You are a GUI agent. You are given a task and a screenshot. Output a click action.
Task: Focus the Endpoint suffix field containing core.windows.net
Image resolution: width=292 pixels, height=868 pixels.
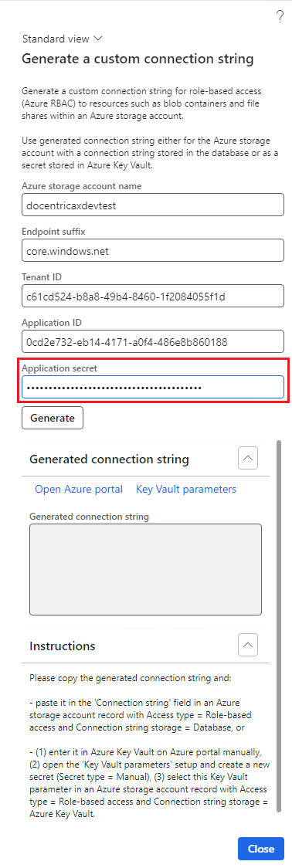pyautogui.click(x=153, y=251)
